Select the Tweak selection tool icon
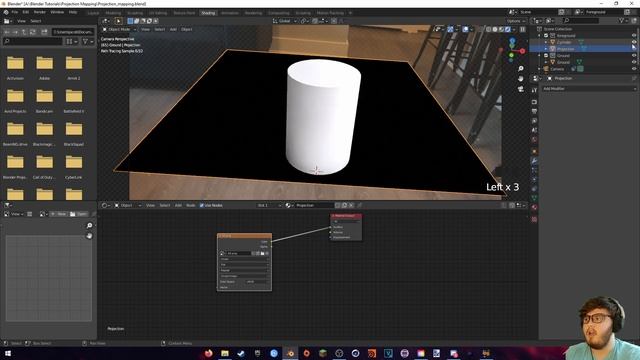This screenshot has height=360, width=640. pos(118,21)
